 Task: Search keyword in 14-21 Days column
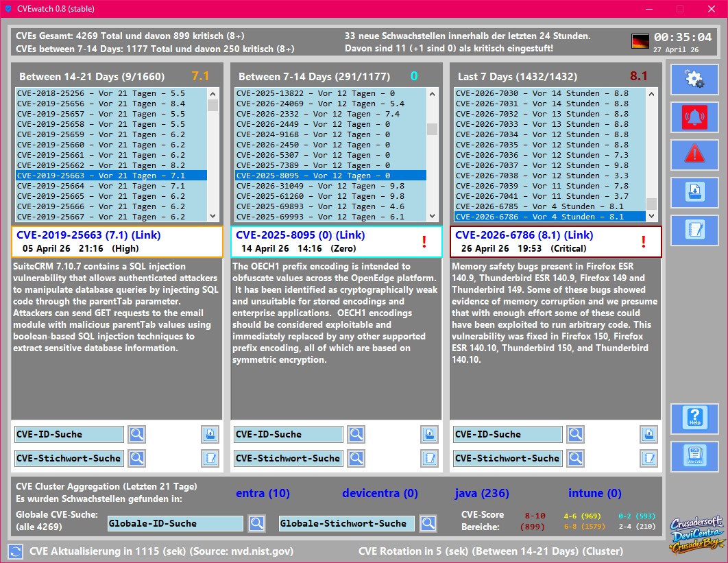tap(137, 458)
